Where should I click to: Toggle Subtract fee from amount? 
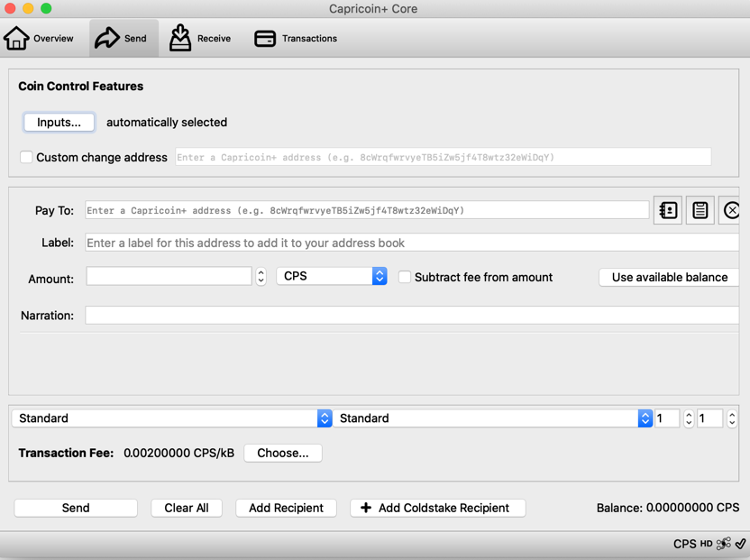coord(405,277)
